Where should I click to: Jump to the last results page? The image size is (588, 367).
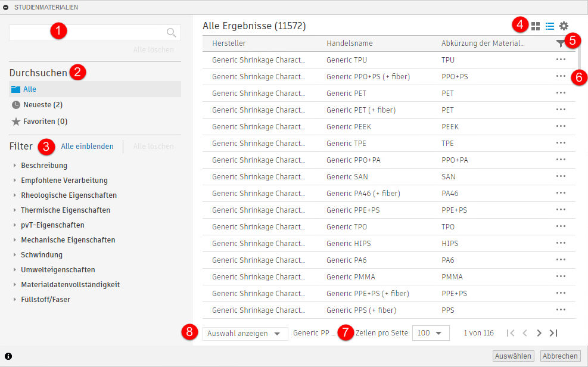553,333
